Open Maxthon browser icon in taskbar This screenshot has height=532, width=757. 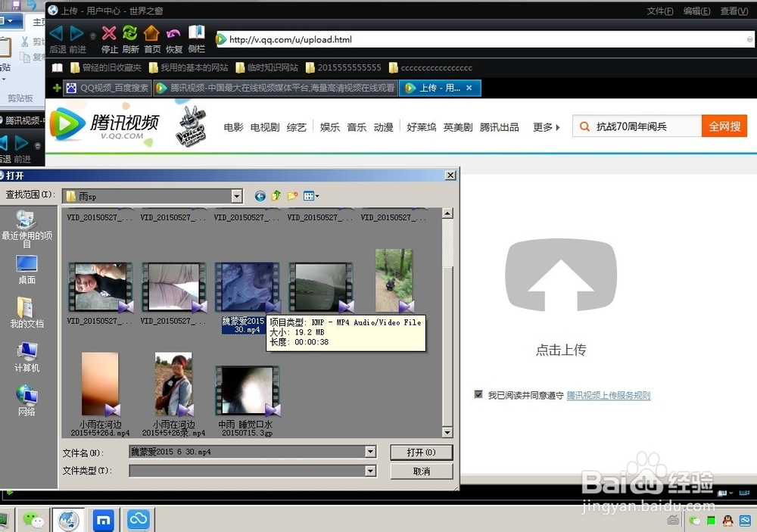click(x=103, y=521)
